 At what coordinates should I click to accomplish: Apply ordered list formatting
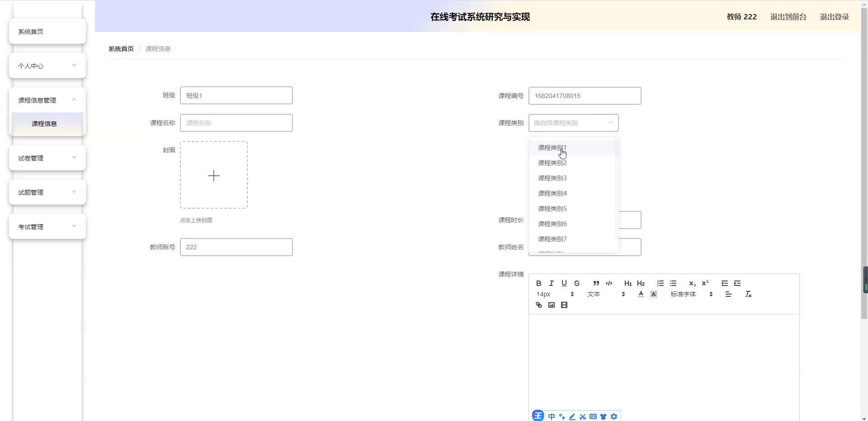[x=660, y=283]
